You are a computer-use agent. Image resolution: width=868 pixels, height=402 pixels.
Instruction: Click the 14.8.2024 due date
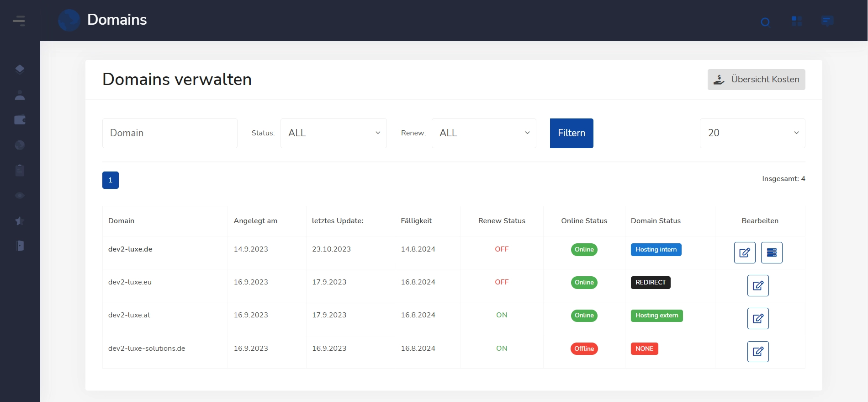coord(418,249)
